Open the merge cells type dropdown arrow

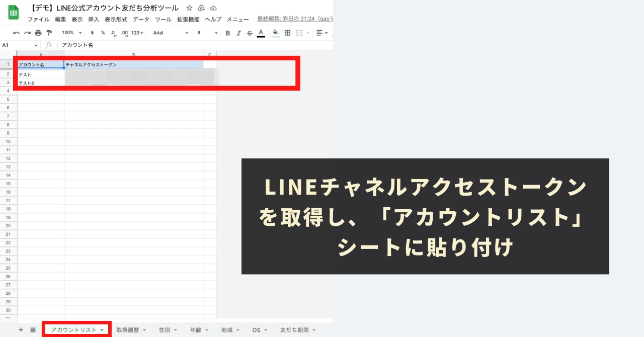pyautogui.click(x=307, y=33)
